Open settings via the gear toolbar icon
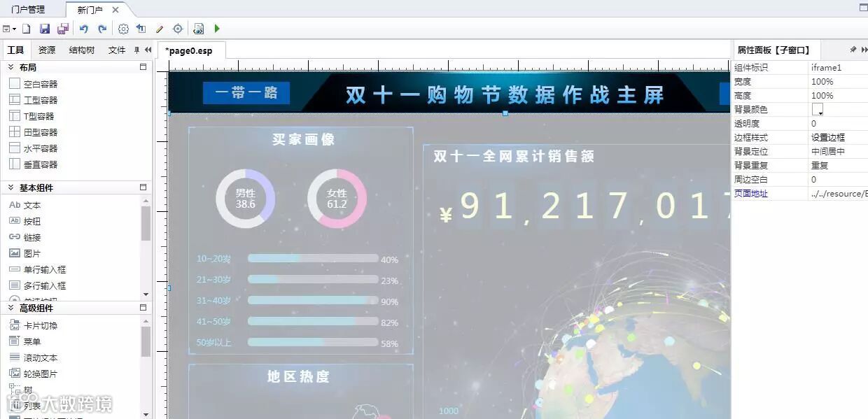 123,29
